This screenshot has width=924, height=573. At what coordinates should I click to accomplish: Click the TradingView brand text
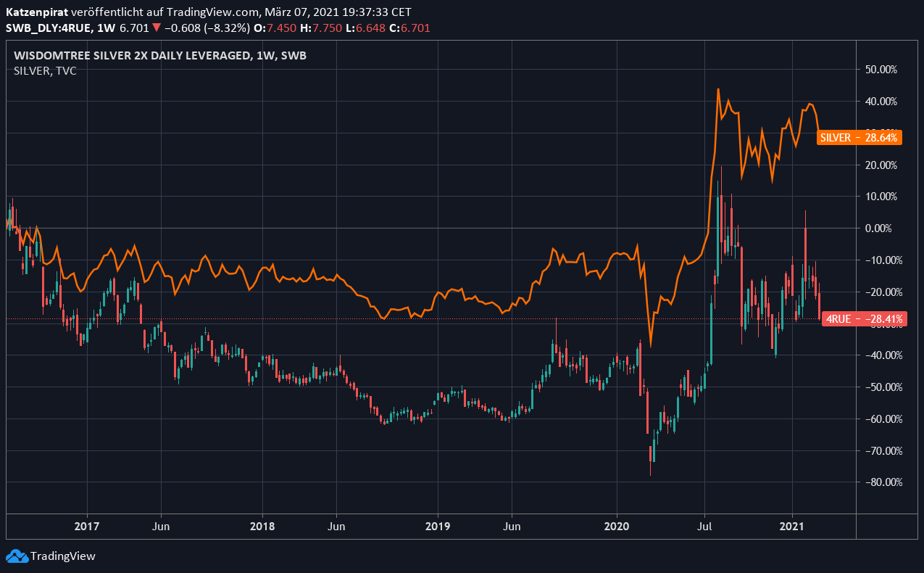63,556
